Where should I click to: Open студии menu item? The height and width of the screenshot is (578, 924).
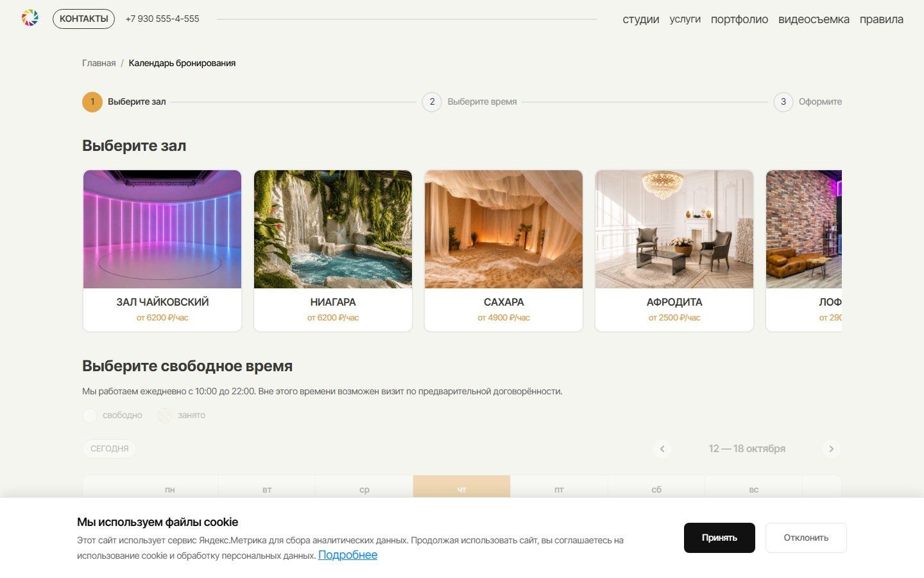[641, 19]
